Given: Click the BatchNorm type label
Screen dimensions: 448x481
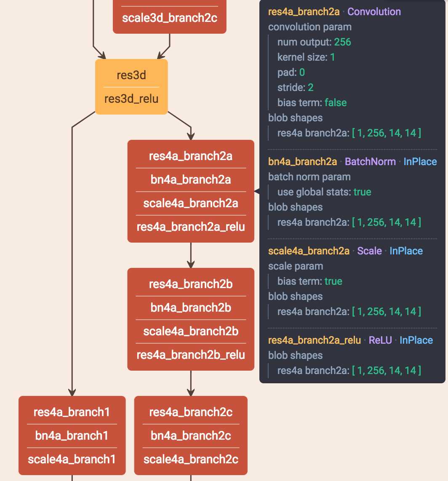Looking at the screenshot, I should pos(370,162).
